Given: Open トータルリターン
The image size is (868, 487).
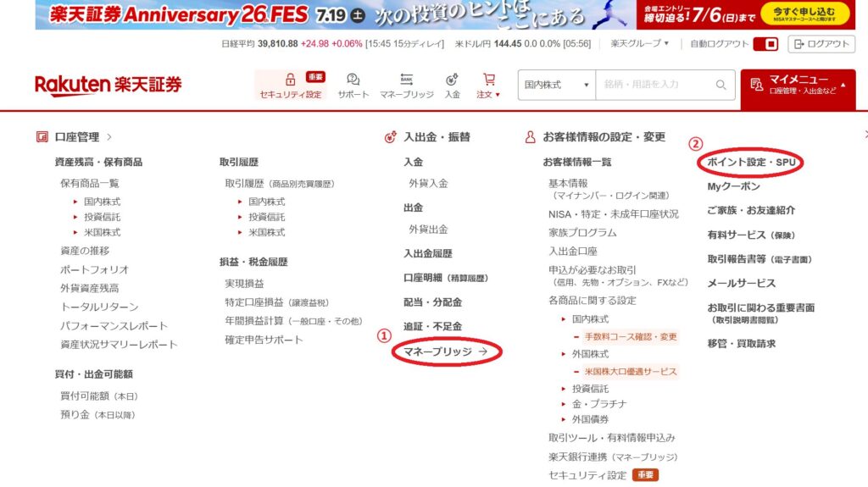Looking at the screenshot, I should point(99,307).
